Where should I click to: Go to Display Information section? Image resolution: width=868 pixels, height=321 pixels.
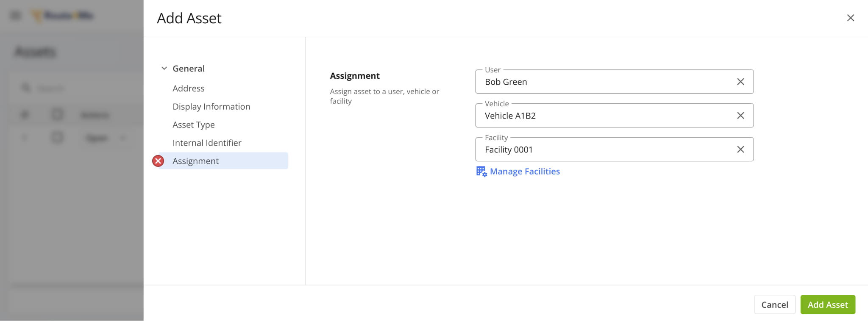coord(211,106)
